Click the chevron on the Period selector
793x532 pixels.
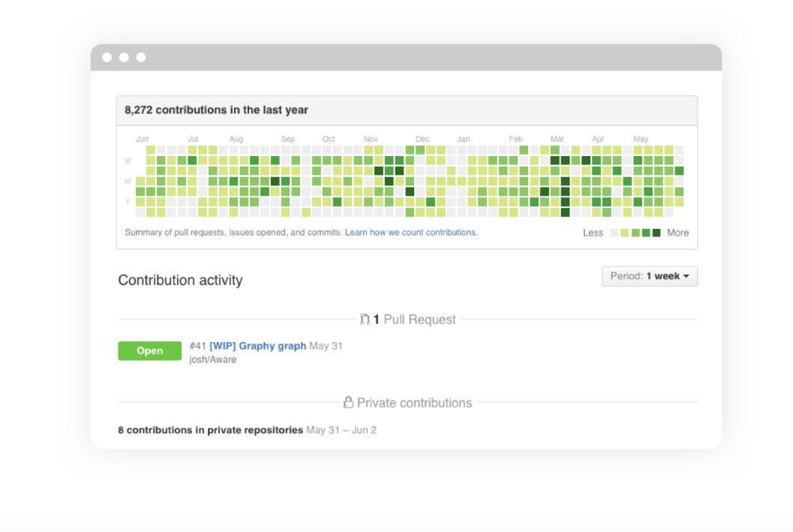(x=686, y=276)
